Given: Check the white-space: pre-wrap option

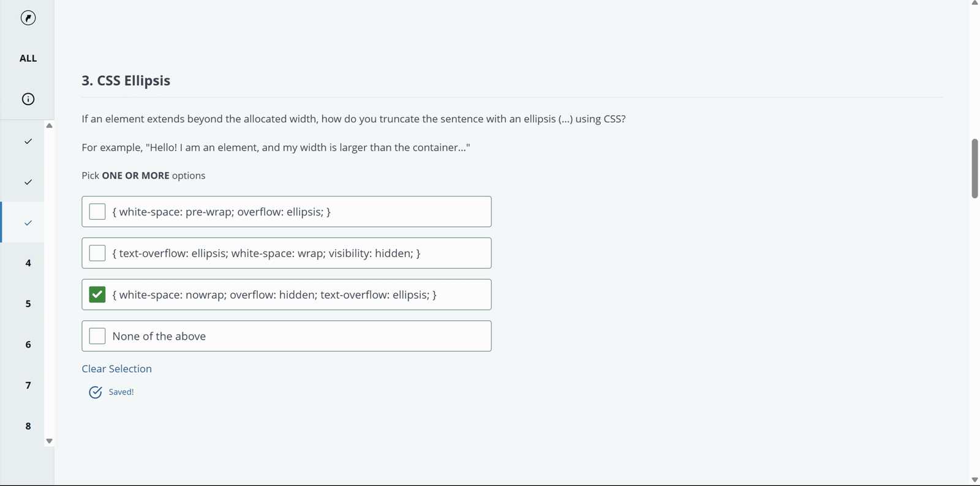Looking at the screenshot, I should pyautogui.click(x=97, y=212).
